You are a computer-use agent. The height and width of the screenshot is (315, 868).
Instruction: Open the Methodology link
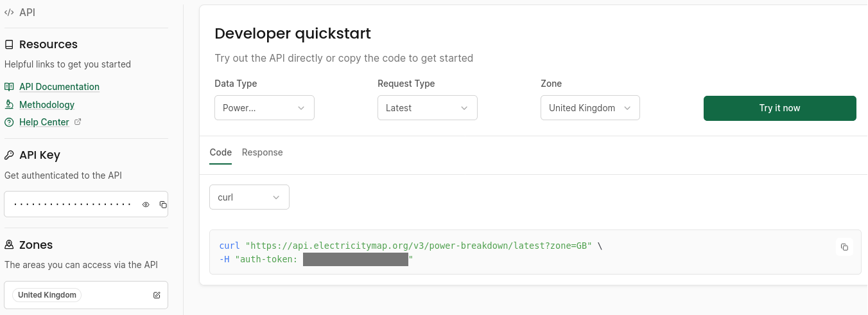coord(47,105)
